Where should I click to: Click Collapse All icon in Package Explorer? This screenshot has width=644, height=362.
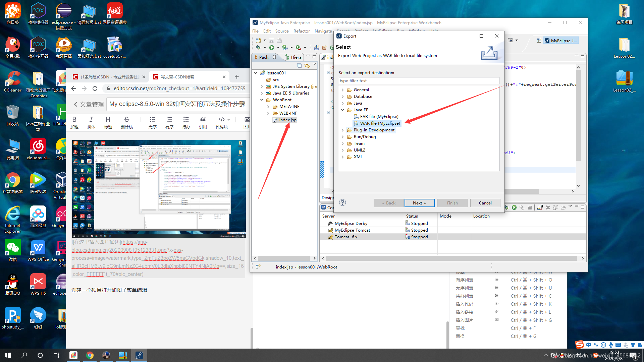(299, 65)
